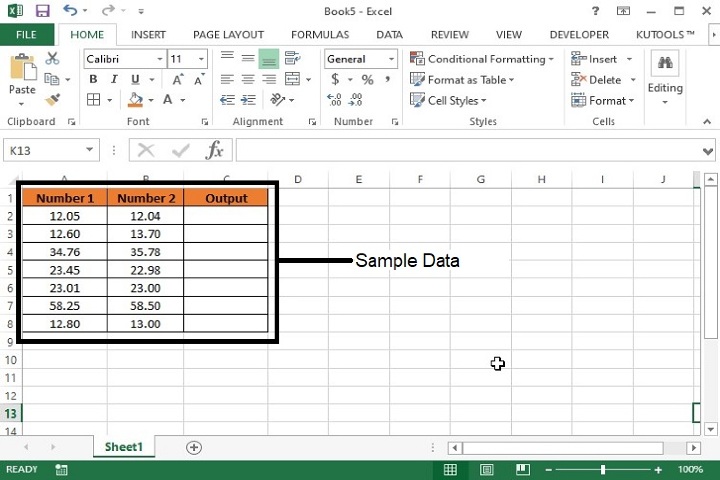Image resolution: width=720 pixels, height=480 pixels.
Task: Open the FILE tab
Action: (27, 34)
